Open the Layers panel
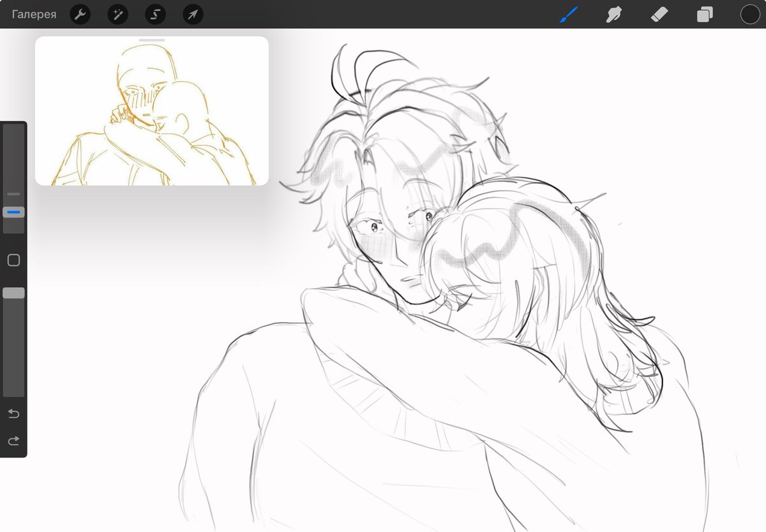Screen dimensions: 766x532 [x=705, y=14]
